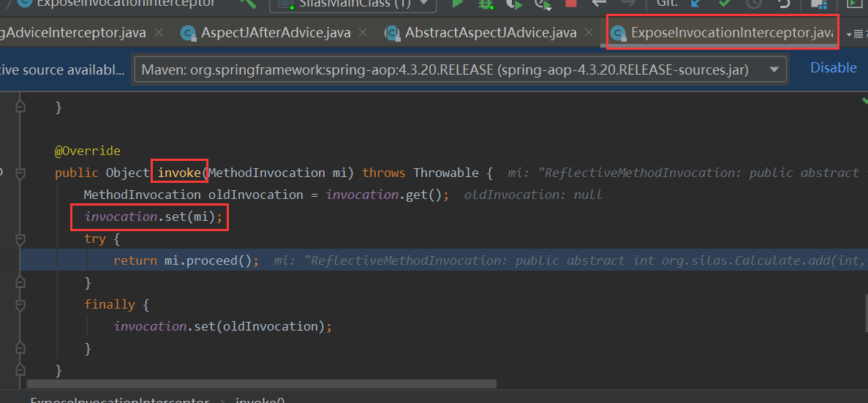Run SilasMainClass with green play icon
Image resolution: width=868 pixels, height=403 pixels.
[457, 3]
